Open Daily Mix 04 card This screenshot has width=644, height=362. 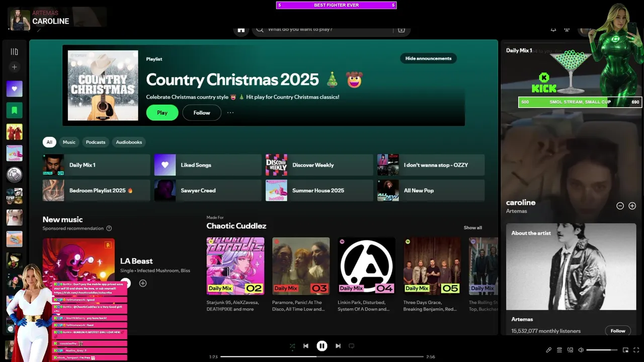point(367,275)
